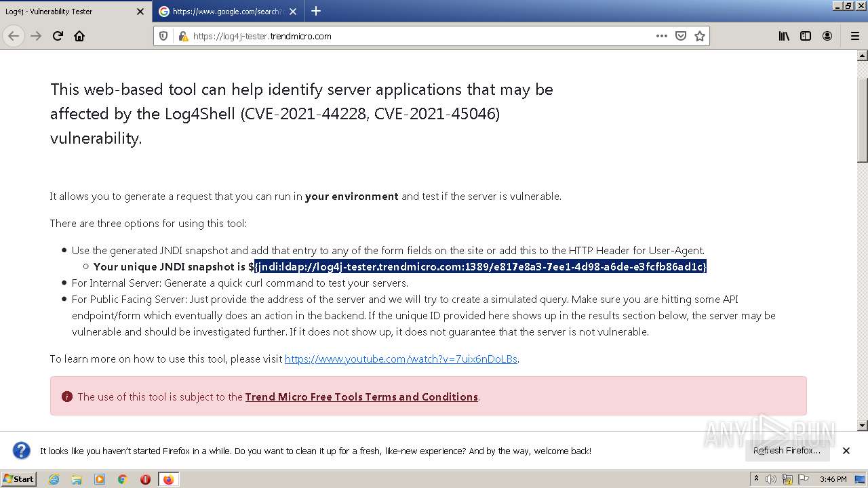Click the 'For Public Facing Server' bullet text
This screenshot has height=488, width=868.
pyautogui.click(x=424, y=315)
